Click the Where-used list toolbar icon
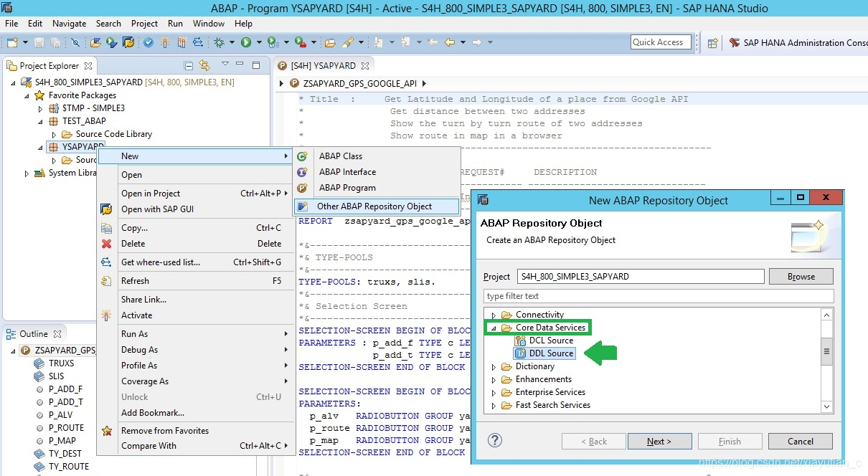868x476 pixels. point(197,42)
